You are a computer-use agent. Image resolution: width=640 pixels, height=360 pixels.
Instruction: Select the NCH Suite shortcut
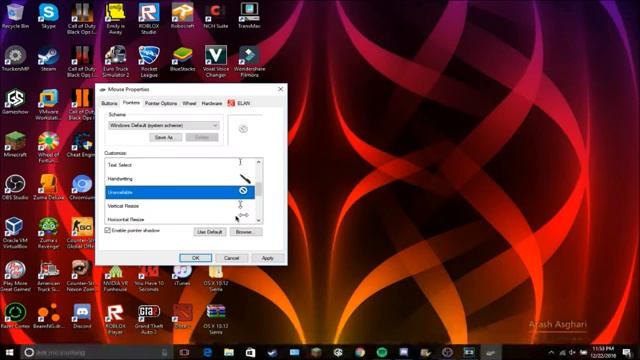click(216, 16)
